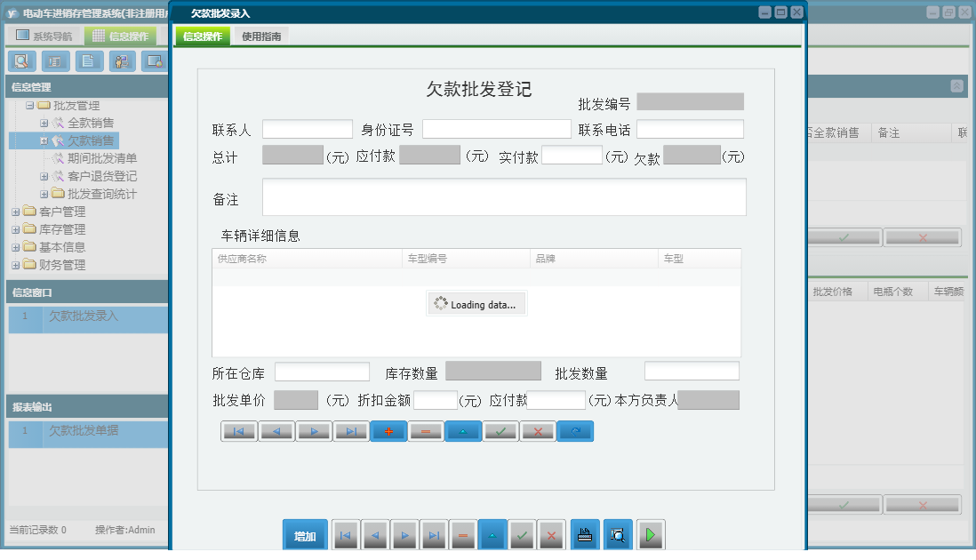
Task: Open the 信息操作 tab in main window
Action: 121,36
